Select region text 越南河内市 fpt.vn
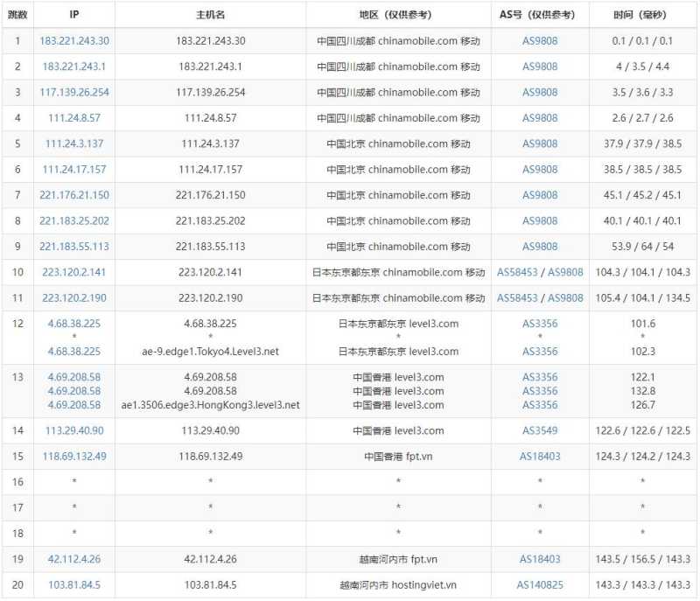Screen dimensions: 700x601 (398, 559)
